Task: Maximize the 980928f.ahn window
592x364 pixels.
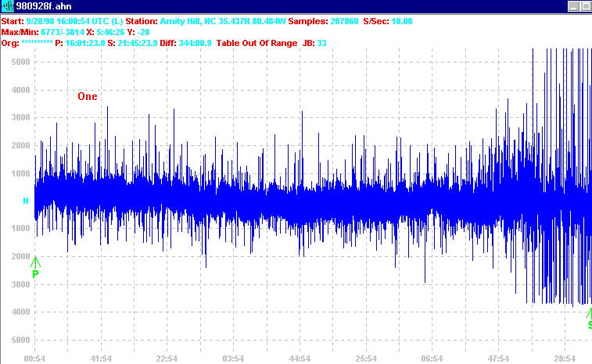Action: coord(586,6)
